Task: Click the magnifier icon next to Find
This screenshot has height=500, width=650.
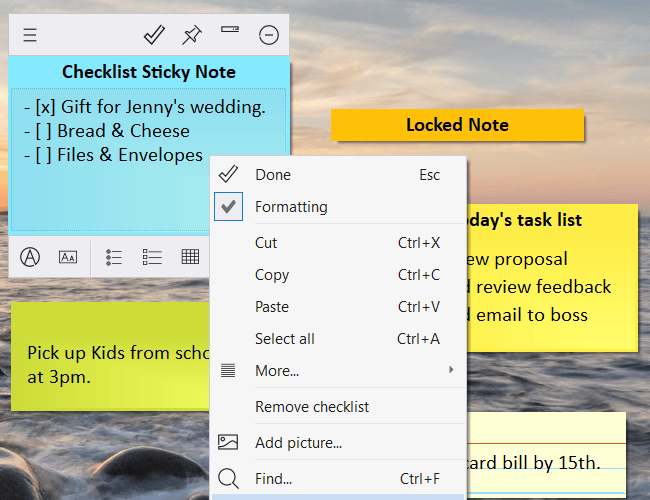Action: (x=228, y=478)
